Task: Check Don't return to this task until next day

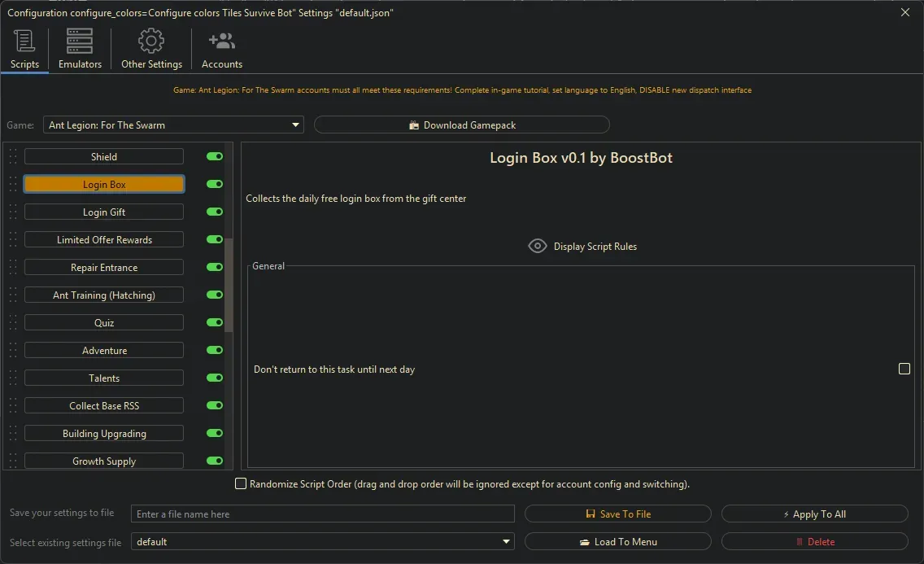Action: point(904,369)
